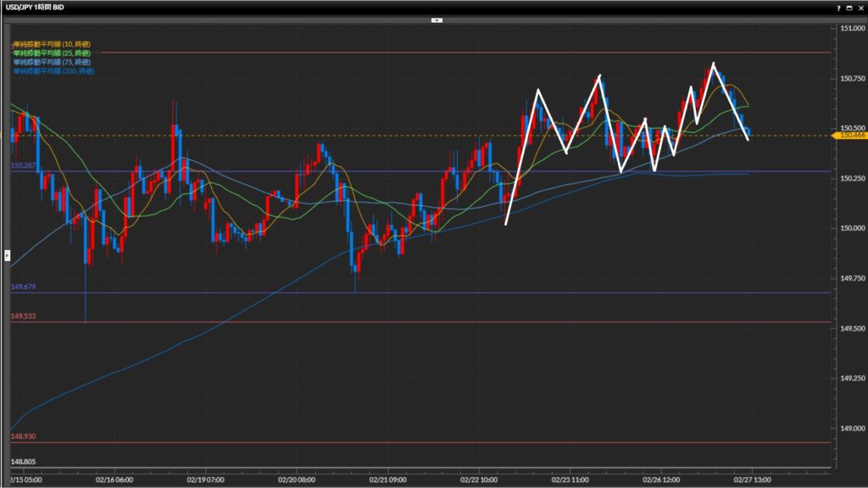Screen dimensions: 868x488
Task: Select the 200-period moving average label
Action: pos(53,71)
